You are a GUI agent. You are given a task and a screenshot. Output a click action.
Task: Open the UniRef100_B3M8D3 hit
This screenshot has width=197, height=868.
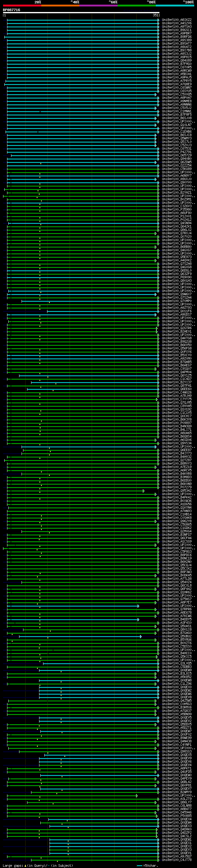[177, 477]
